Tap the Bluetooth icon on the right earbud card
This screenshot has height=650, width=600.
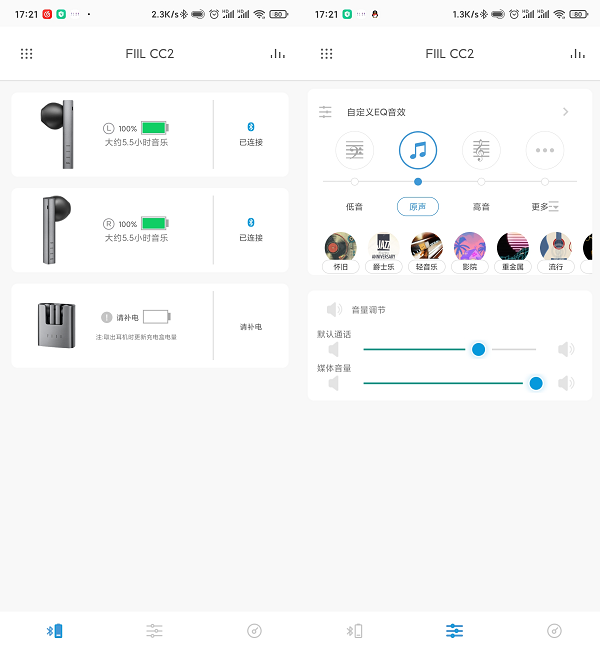tap(251, 222)
